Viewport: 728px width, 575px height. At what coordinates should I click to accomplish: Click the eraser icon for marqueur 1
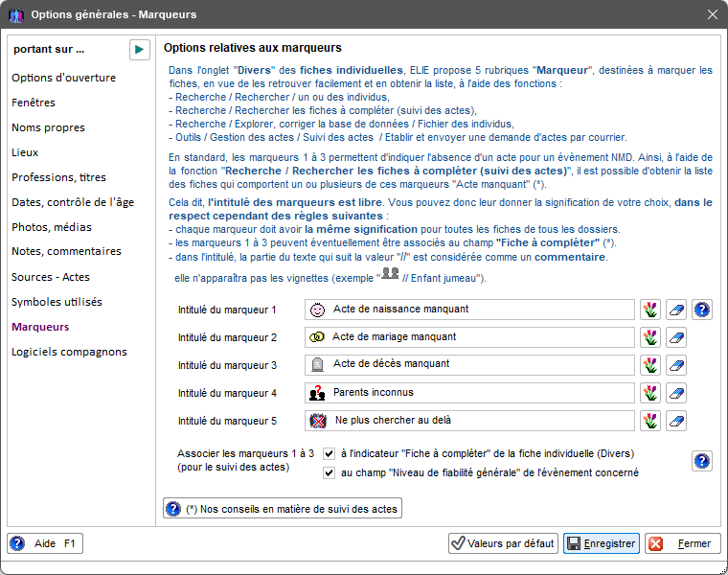point(676,310)
